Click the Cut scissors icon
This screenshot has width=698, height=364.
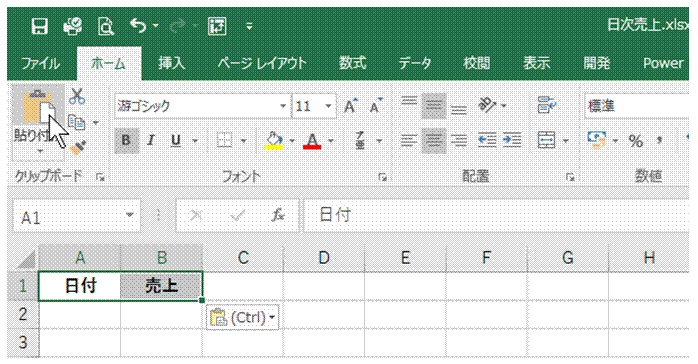coord(77,96)
